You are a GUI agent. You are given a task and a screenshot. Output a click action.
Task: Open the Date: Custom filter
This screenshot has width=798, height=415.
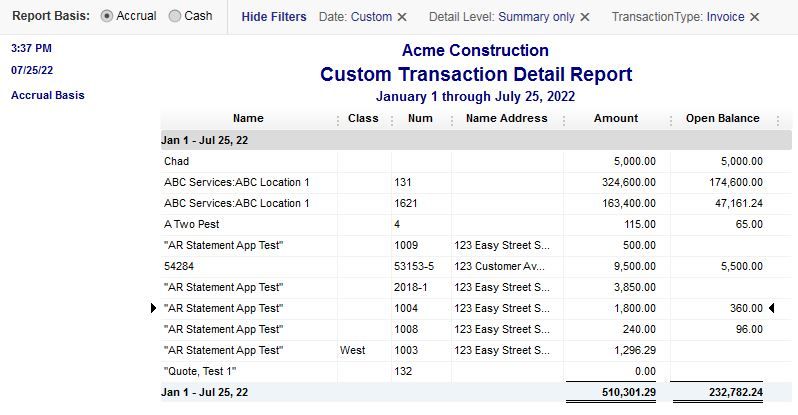coord(355,17)
